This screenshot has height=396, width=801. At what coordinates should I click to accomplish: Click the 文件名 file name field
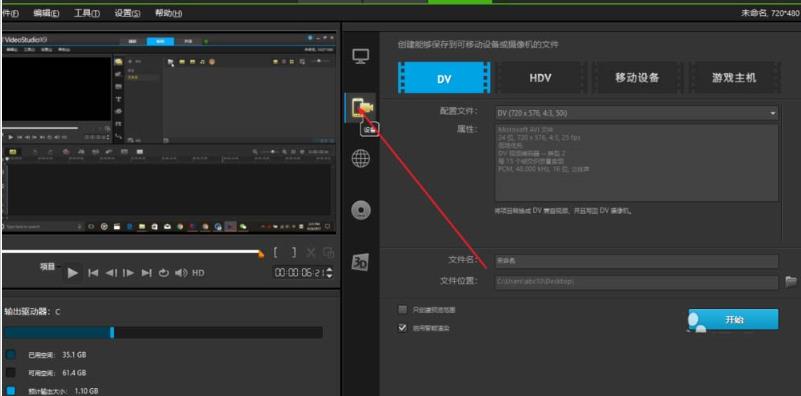click(x=637, y=261)
